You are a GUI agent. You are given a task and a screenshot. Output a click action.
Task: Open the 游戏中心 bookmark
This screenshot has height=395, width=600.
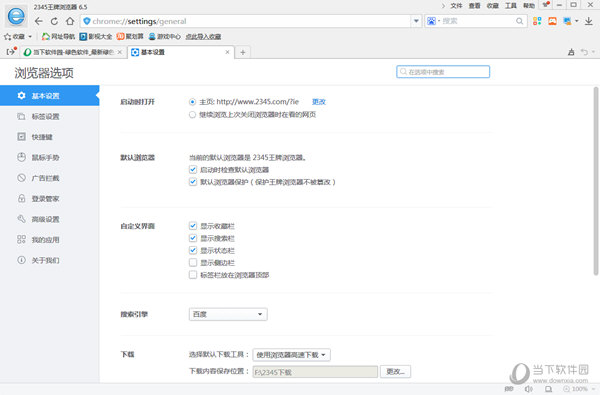click(x=165, y=37)
